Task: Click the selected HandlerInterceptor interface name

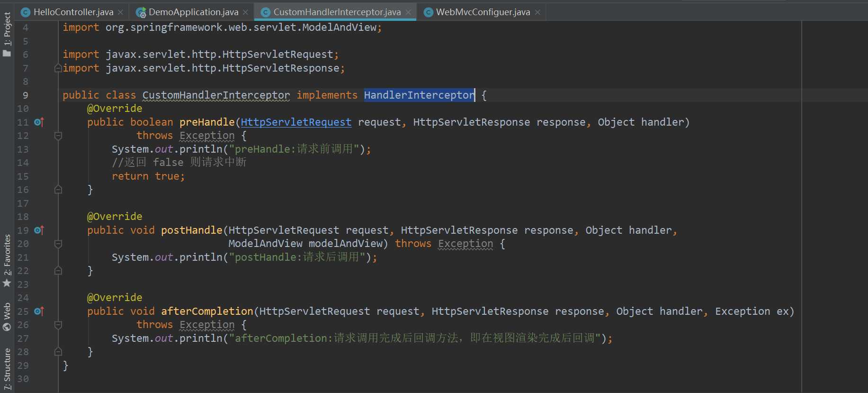Action: (x=419, y=95)
